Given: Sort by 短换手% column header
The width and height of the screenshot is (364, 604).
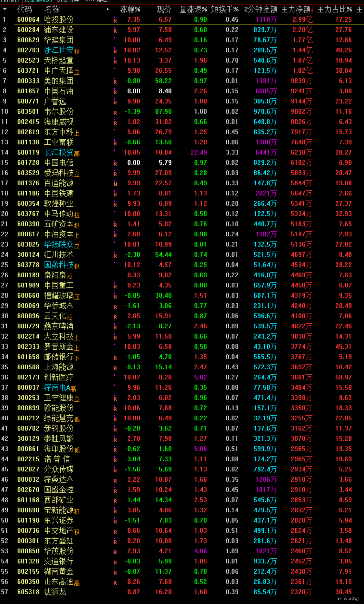Looking at the screenshot, I should coord(225,9).
